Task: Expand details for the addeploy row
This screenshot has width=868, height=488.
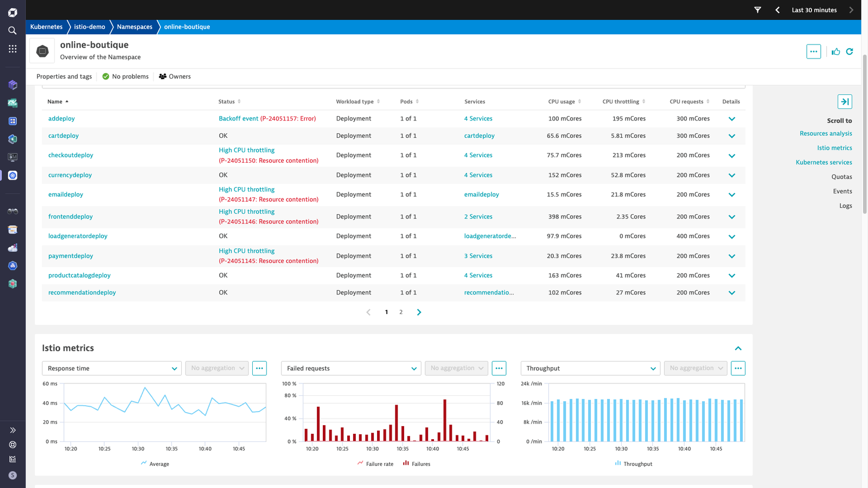Action: (732, 119)
